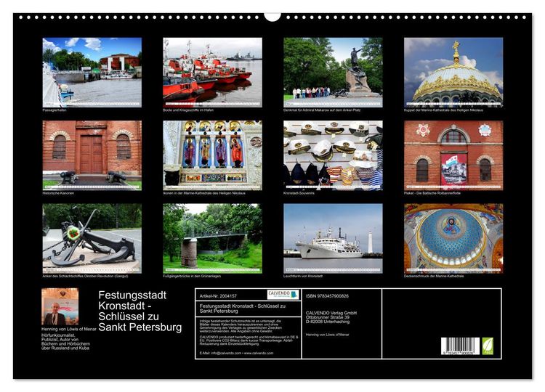Click the Passagierhafen harbor thumbnail
This screenshot has height=392, width=545.
[92, 72]
